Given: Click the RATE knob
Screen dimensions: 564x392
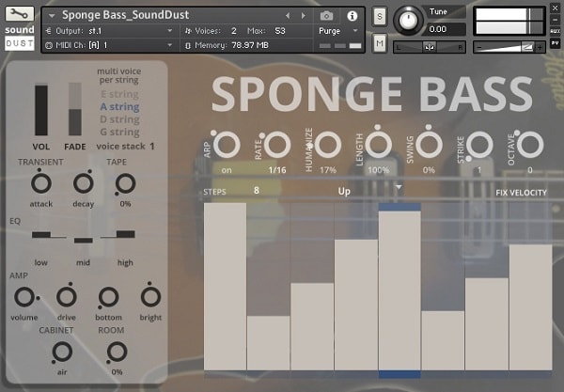Looking at the screenshot, I should tap(277, 144).
